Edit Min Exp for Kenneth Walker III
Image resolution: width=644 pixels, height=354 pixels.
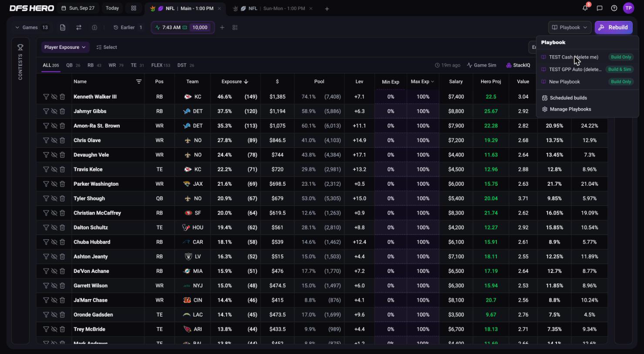pyautogui.click(x=391, y=97)
